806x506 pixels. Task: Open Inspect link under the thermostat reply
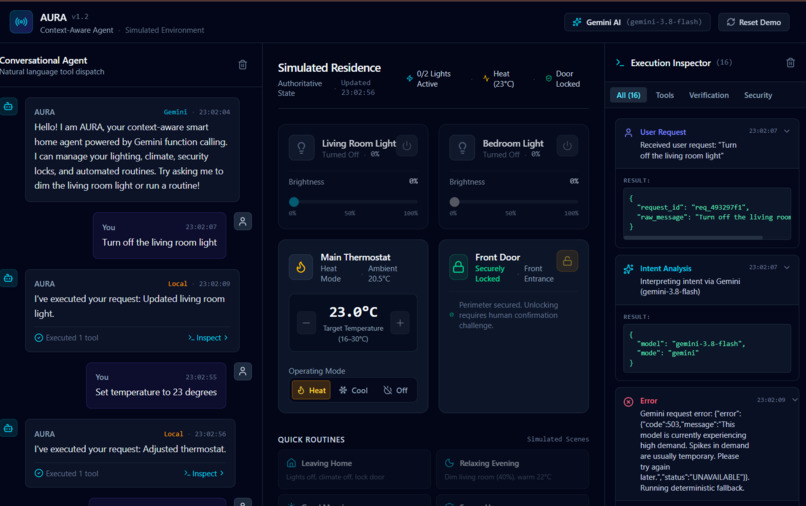[204, 473]
